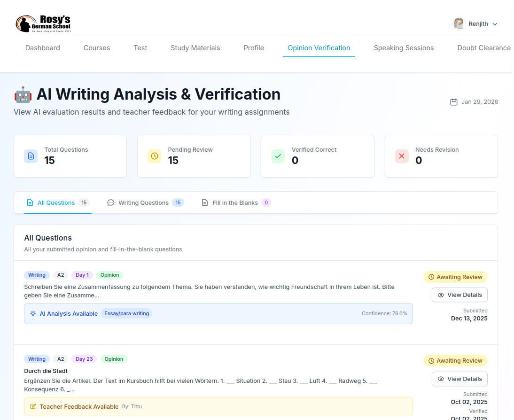Click the Total Questions document icon
This screenshot has width=514, height=420.
[x=31, y=156]
